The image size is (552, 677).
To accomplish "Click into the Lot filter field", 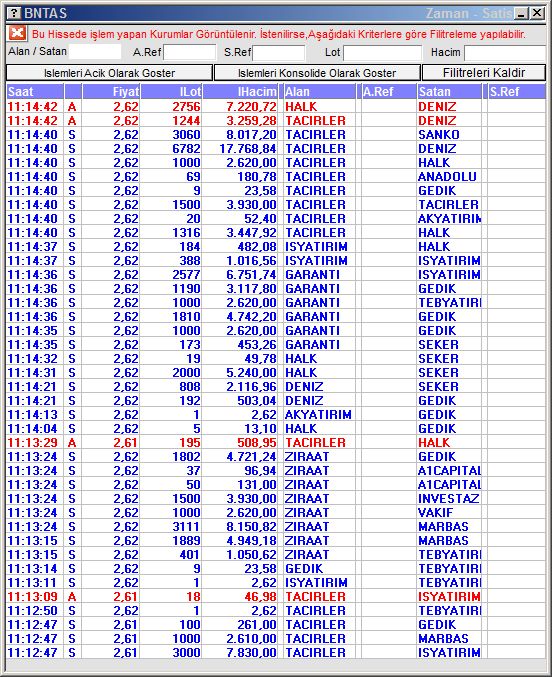I will [x=382, y=53].
